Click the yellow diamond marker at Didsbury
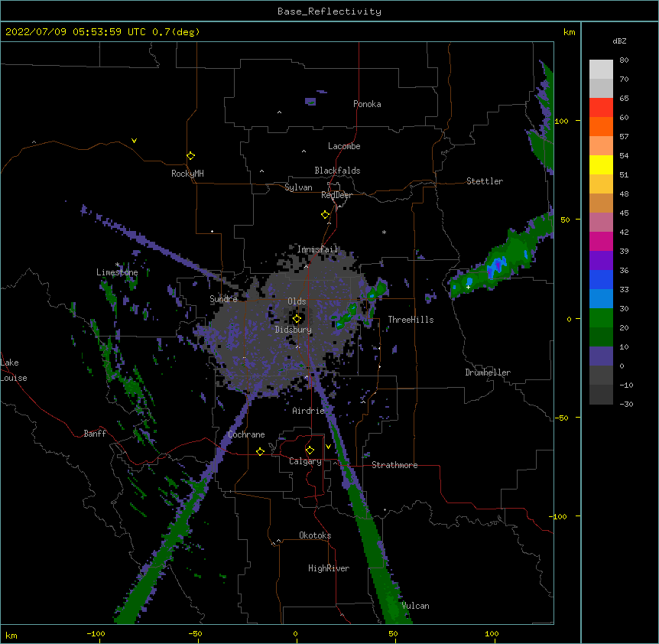The width and height of the screenshot is (659, 644). coord(297,319)
